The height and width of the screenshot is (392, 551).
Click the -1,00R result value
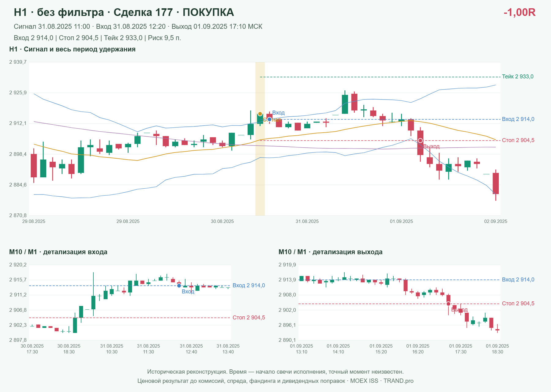[519, 12]
